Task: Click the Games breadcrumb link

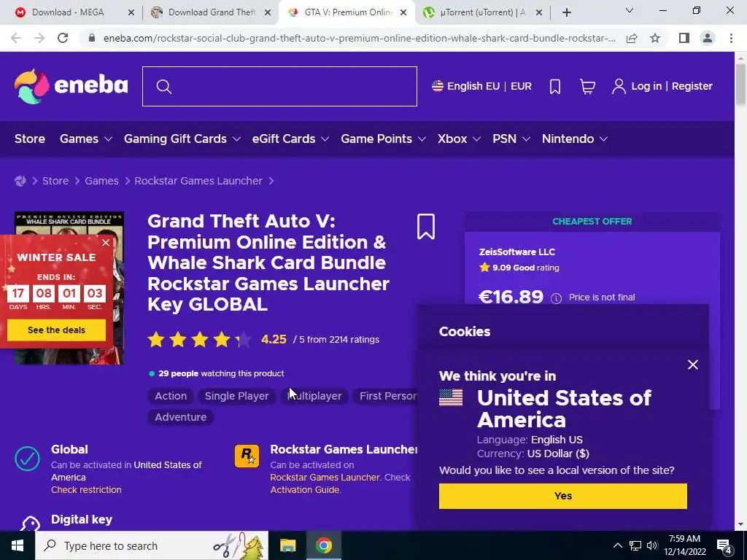Action: [x=101, y=181]
